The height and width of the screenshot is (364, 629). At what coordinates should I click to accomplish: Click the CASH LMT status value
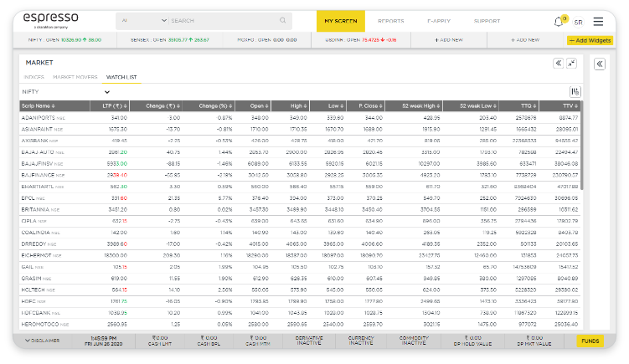(x=160, y=341)
